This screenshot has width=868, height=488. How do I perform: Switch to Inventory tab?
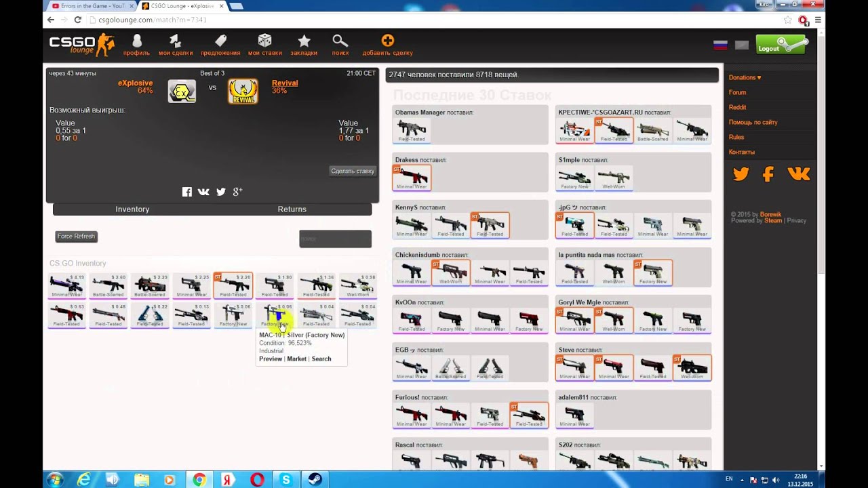[x=132, y=209]
